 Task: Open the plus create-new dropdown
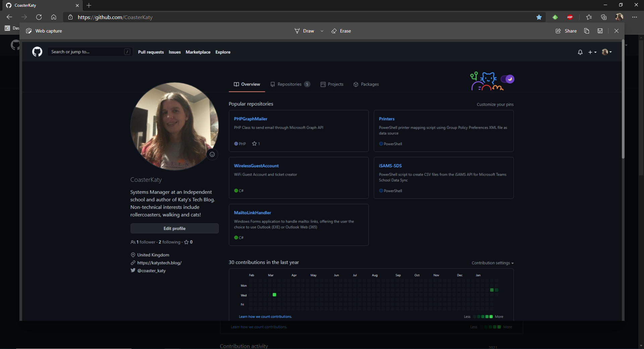click(x=592, y=52)
